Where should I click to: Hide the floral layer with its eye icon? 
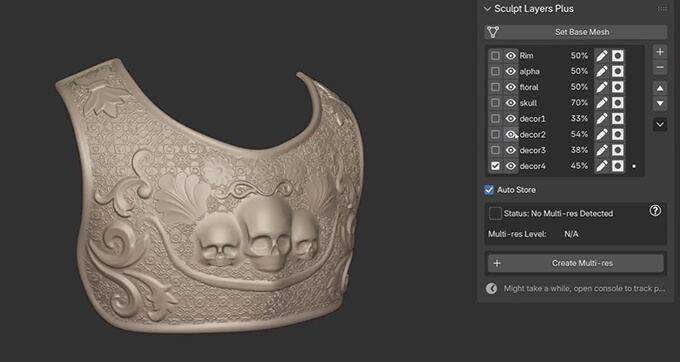tap(511, 87)
